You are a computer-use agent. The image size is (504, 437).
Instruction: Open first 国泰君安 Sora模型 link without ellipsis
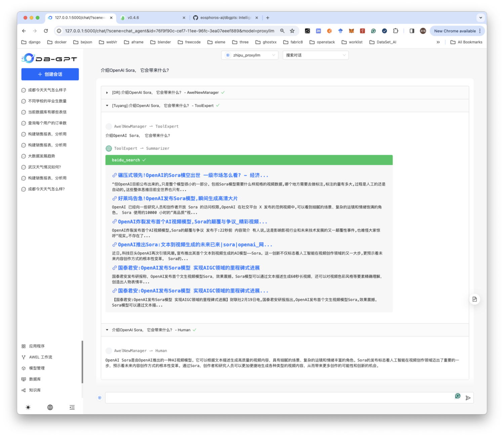(x=186, y=268)
